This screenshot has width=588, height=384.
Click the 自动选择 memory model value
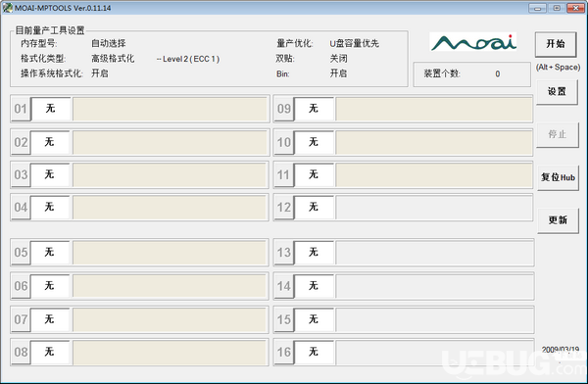[109, 43]
